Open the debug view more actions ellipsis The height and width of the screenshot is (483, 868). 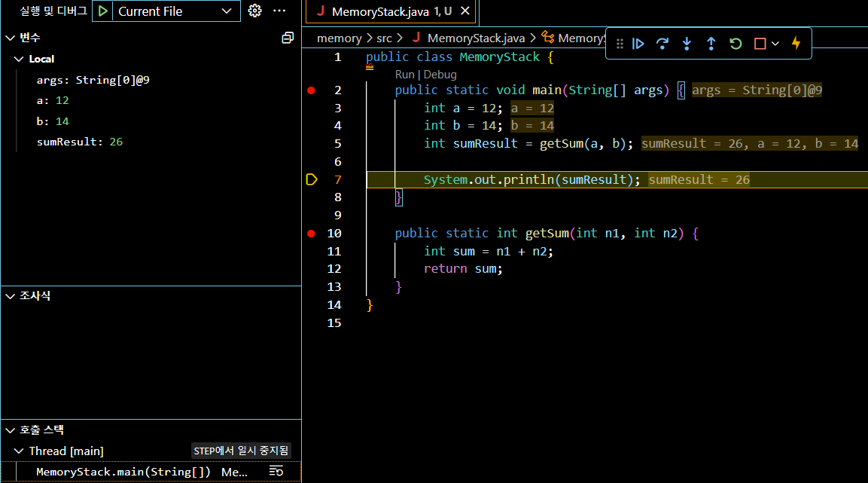(279, 11)
